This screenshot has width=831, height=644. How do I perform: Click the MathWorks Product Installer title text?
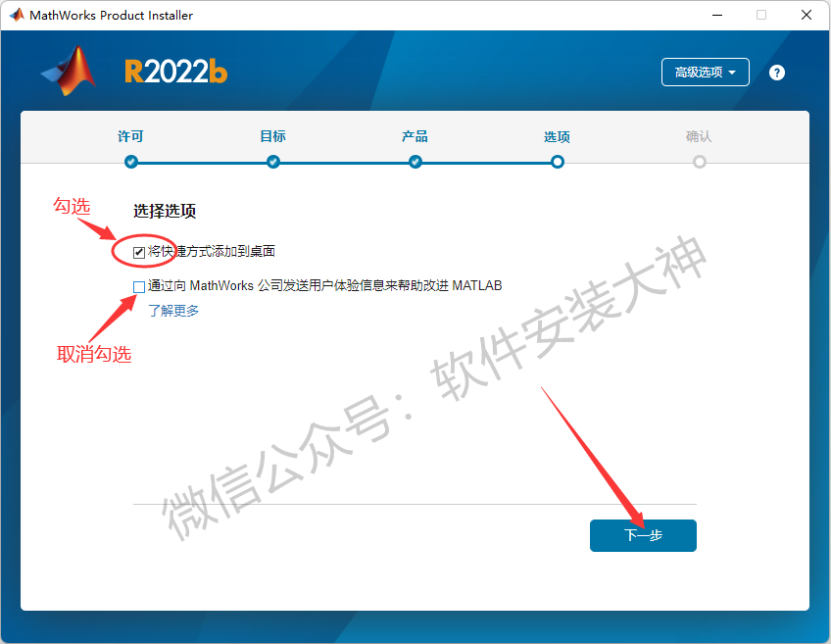(112, 16)
